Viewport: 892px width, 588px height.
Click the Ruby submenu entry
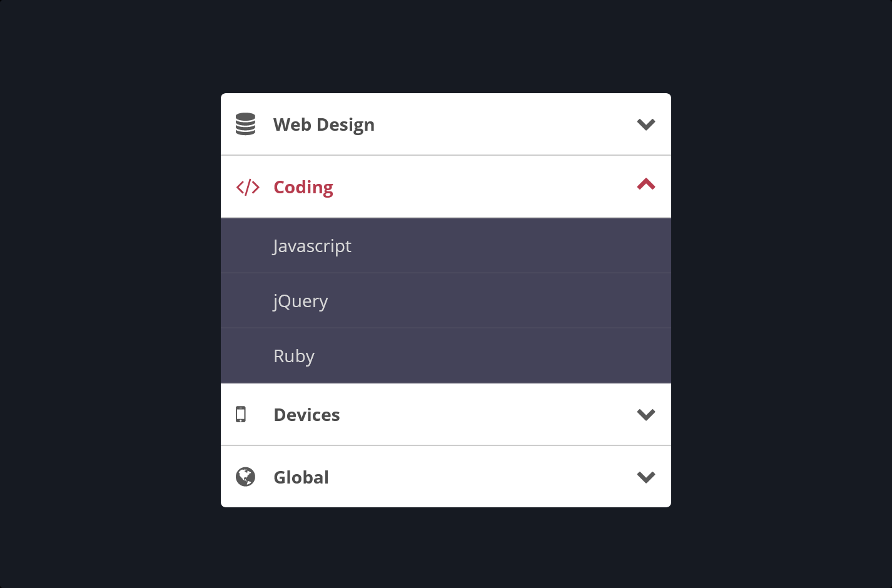pyautogui.click(x=293, y=355)
